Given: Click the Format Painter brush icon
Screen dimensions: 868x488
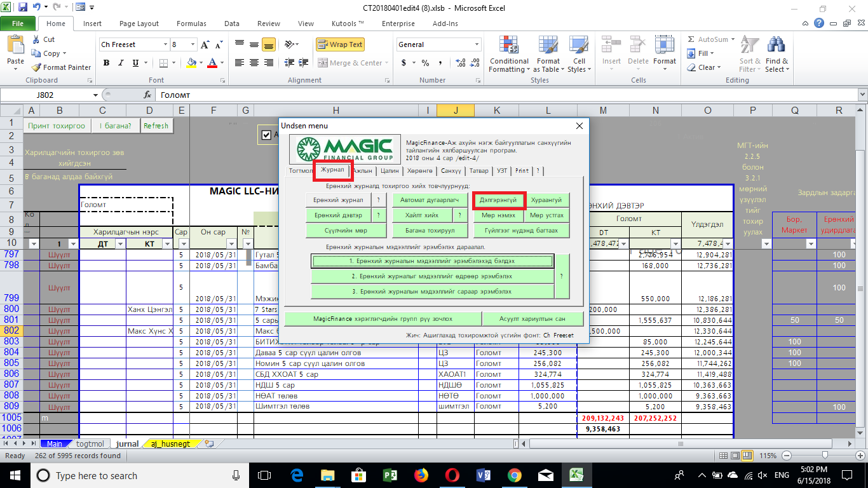Looking at the screenshot, I should 37,67.
